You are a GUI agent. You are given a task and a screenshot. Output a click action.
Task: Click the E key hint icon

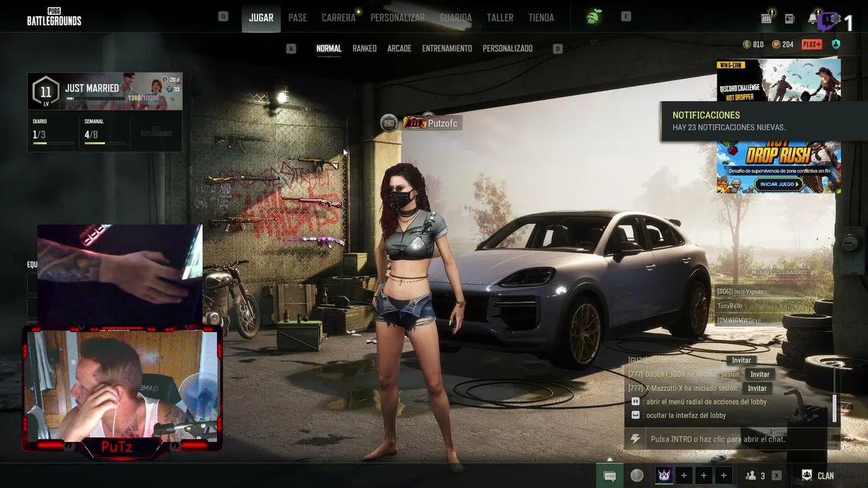[626, 16]
